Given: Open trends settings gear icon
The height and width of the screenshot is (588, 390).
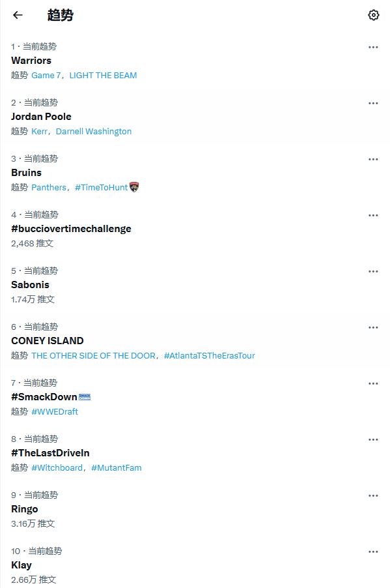Looking at the screenshot, I should pyautogui.click(x=373, y=15).
